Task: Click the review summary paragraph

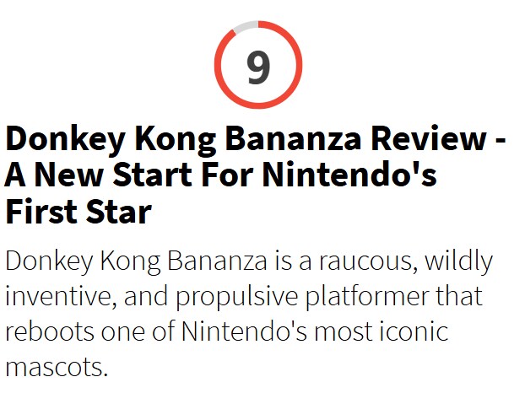Action: pyautogui.click(x=249, y=314)
